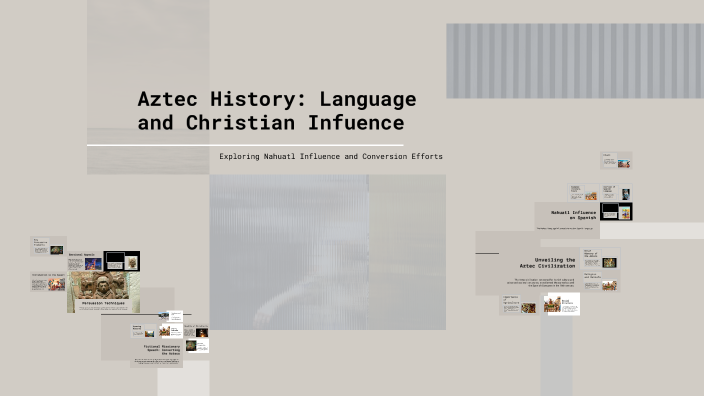The image size is (704, 396).
Task: Open the 'Emotional Appeals' slide thumbnail
Action: (85, 261)
